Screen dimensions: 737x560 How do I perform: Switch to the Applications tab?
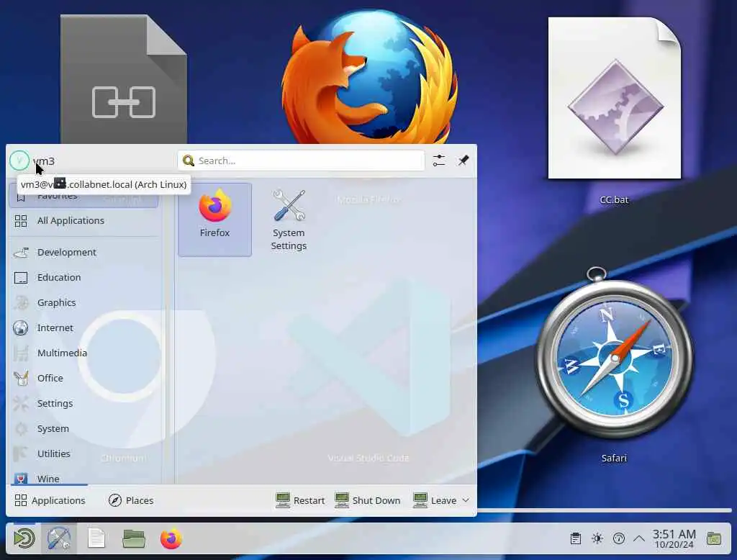[x=50, y=500]
